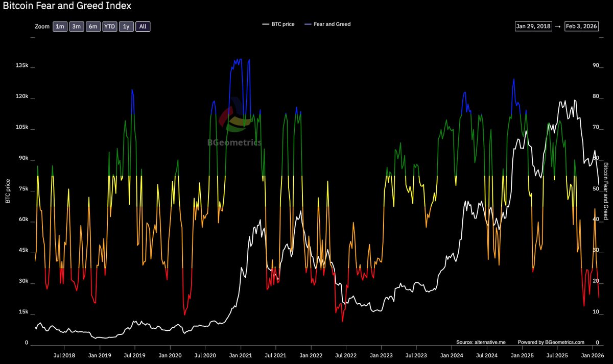Click the right-side Bitcoin Fear and Greed axis title
This screenshot has width=613, height=364.
tap(606, 192)
